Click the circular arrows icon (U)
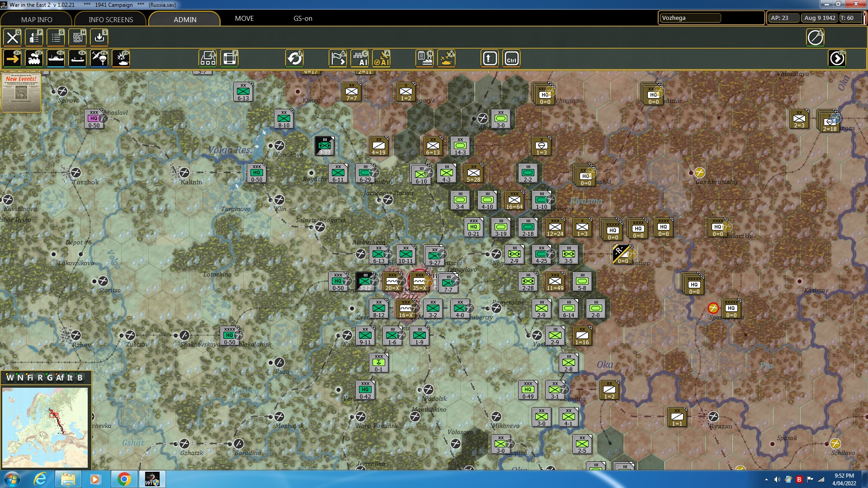 (x=294, y=59)
